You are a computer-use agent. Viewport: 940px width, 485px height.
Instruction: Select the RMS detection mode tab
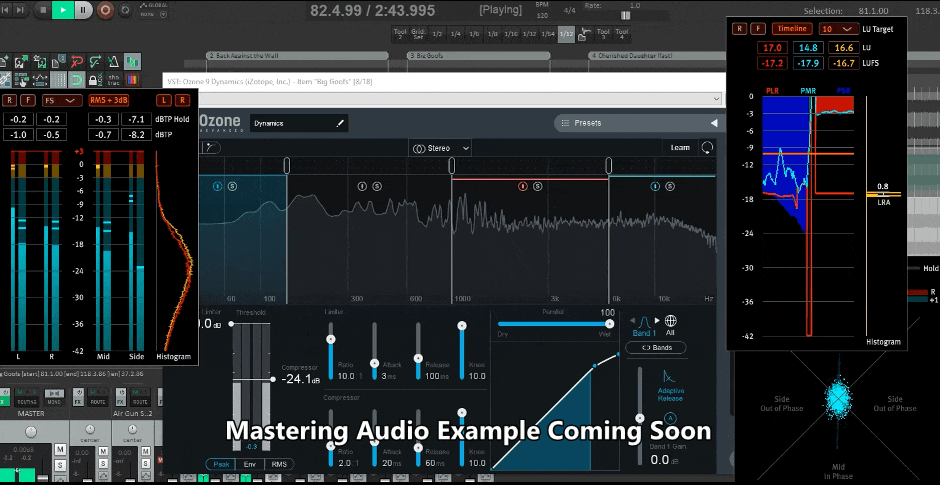[x=278, y=464]
